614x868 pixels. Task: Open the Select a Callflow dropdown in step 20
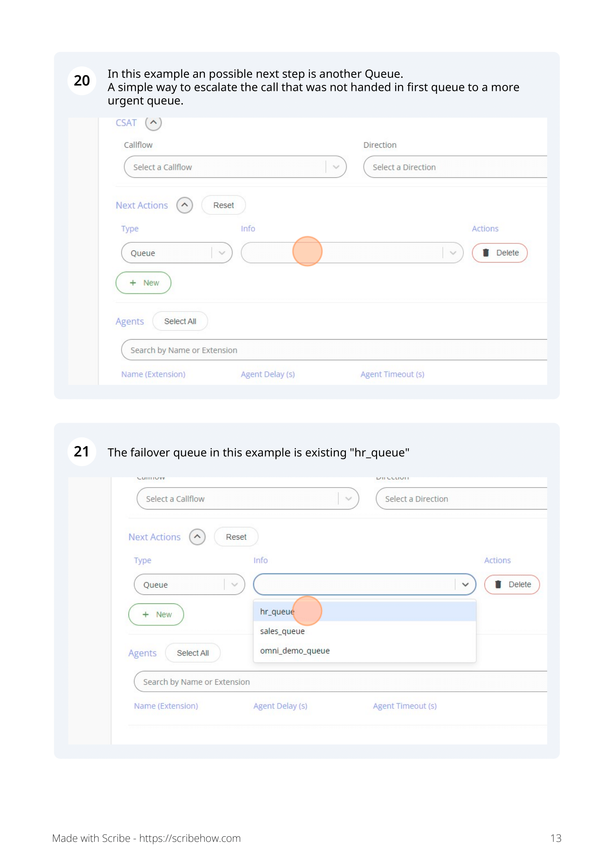(235, 167)
